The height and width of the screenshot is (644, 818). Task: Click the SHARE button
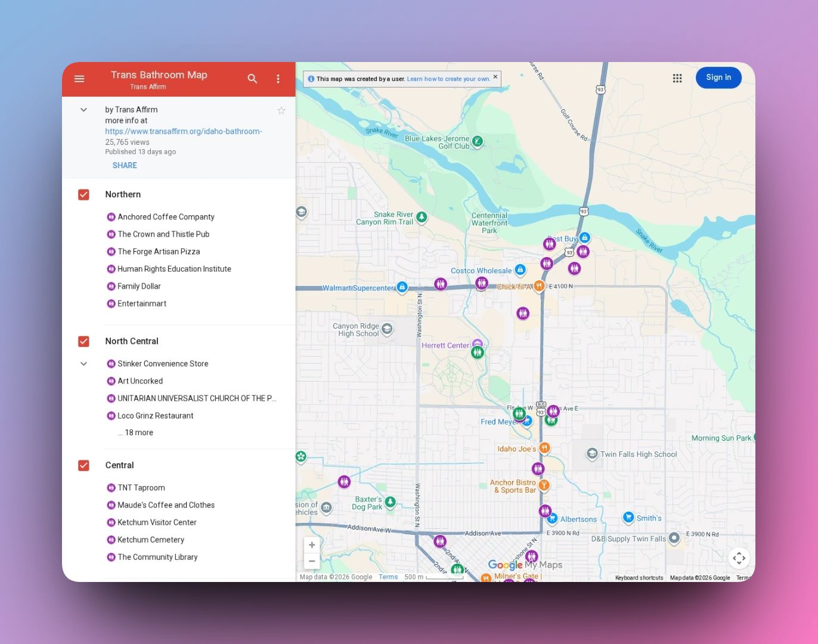point(125,166)
